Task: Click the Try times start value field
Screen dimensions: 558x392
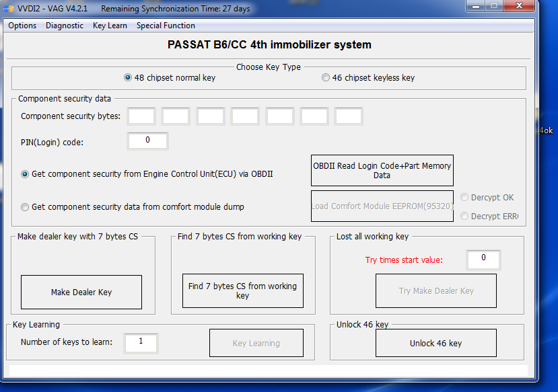Action: click(x=483, y=260)
